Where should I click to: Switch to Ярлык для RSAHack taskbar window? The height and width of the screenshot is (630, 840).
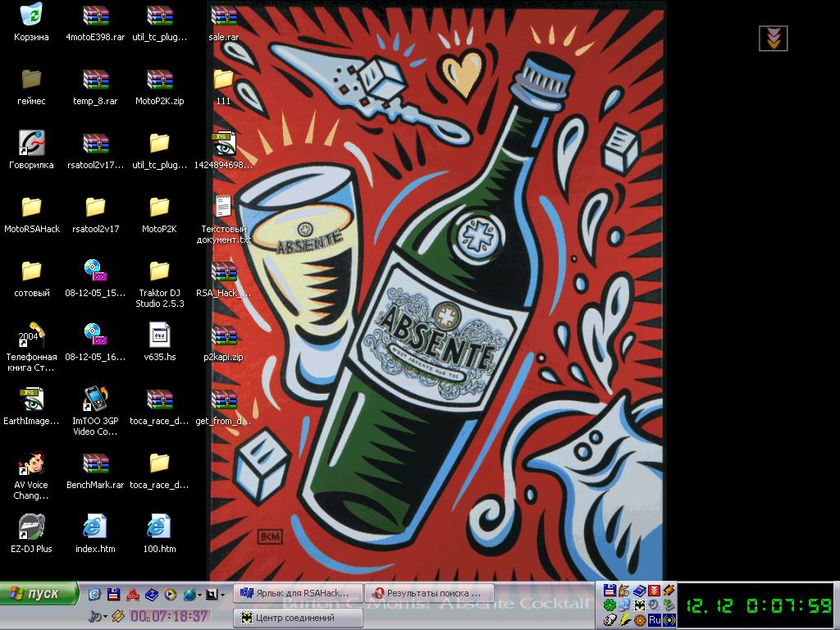[x=298, y=593]
